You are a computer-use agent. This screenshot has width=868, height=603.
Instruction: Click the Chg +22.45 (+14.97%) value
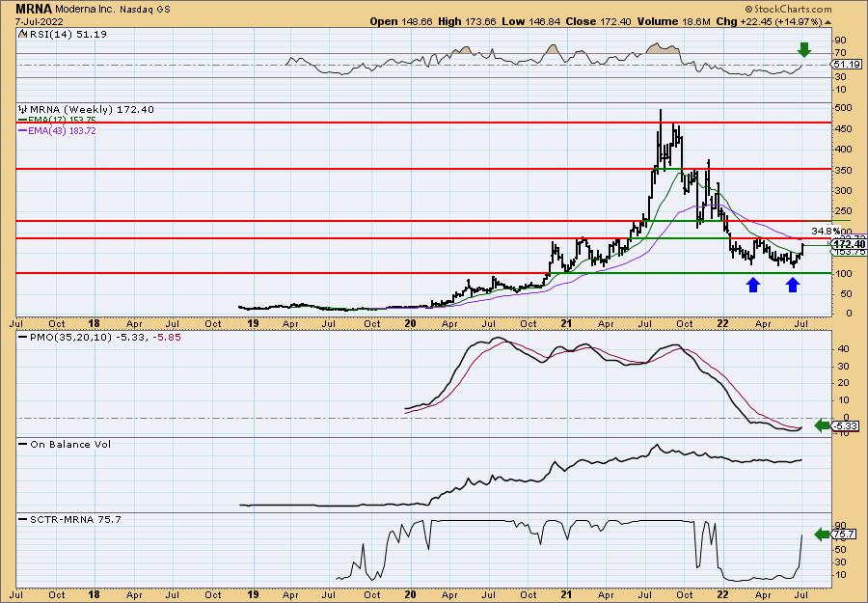click(770, 21)
